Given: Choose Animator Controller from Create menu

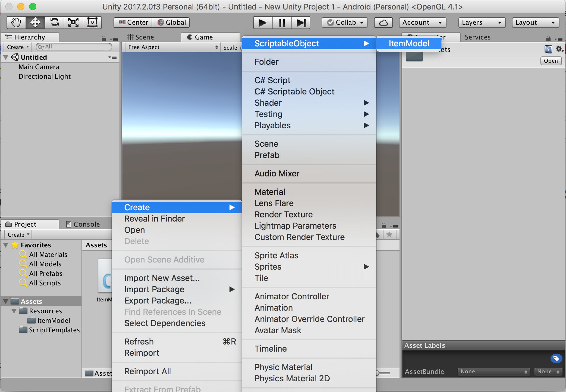Looking at the screenshot, I should click(x=309, y=296).
